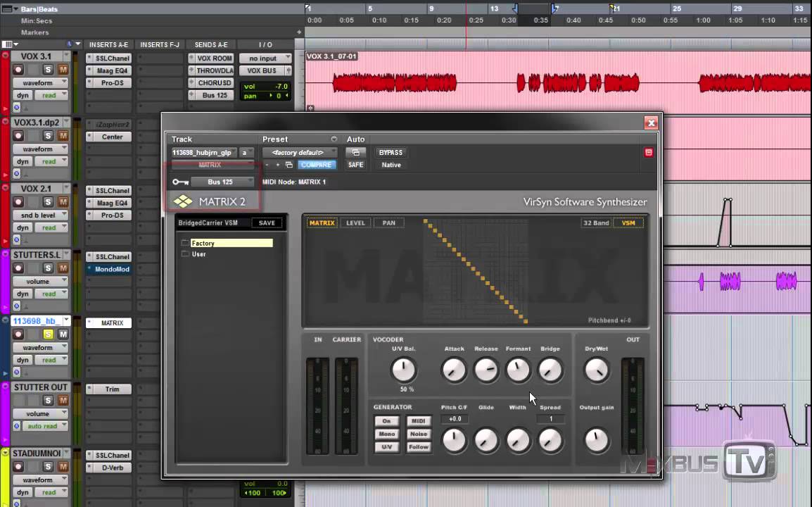
Task: Toggle the COMPARE button in the plugin header
Action: [x=317, y=165]
